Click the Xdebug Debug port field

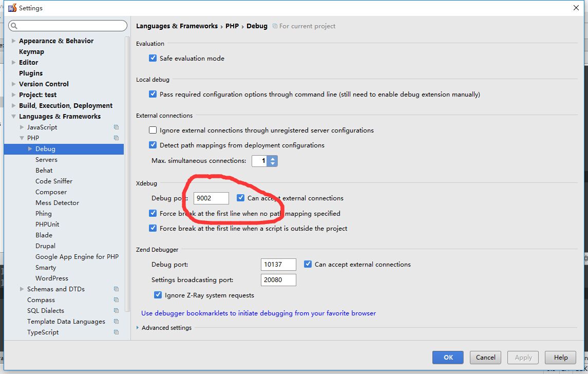pos(211,198)
